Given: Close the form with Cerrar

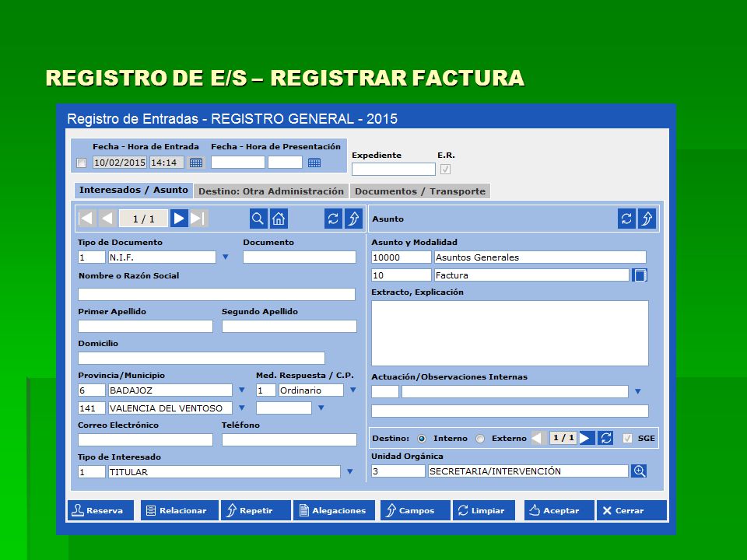Looking at the screenshot, I should pos(632,510).
